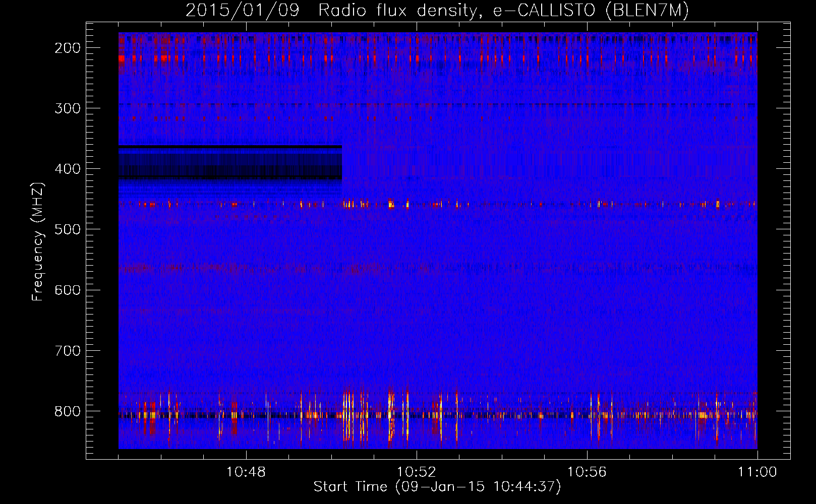
Task: Click the 10:52 time tick label
Action: point(417,472)
